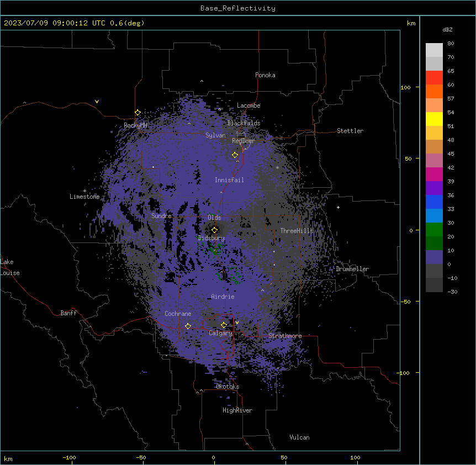Click the asterisk marker east of Innisfail
This screenshot has width=476, height=465.
click(x=277, y=168)
